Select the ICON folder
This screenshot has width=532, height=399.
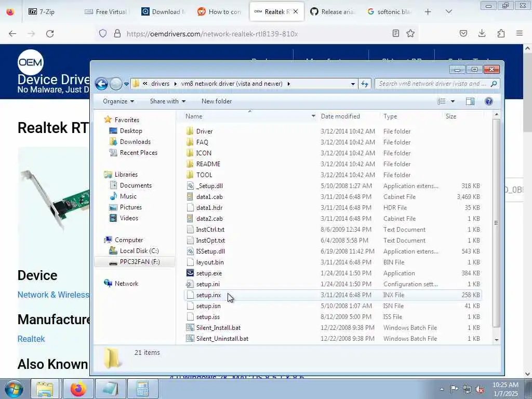coord(204,153)
